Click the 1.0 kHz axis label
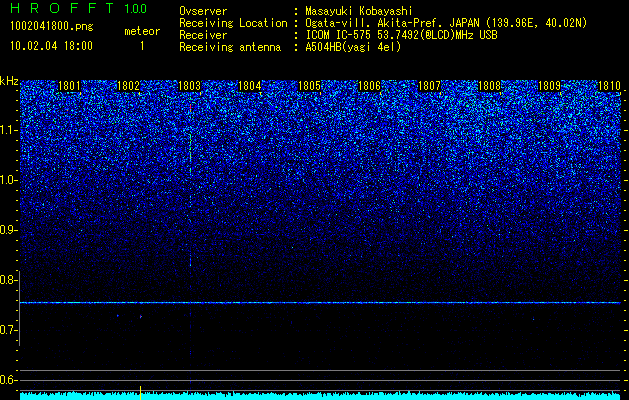The width and height of the screenshot is (629, 400). pyautogui.click(x=9, y=180)
